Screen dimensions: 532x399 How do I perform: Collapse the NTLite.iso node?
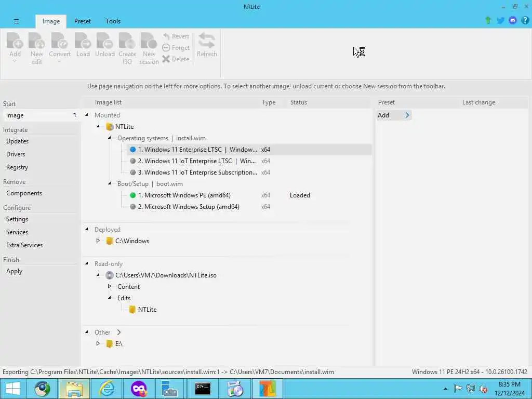coord(98,275)
